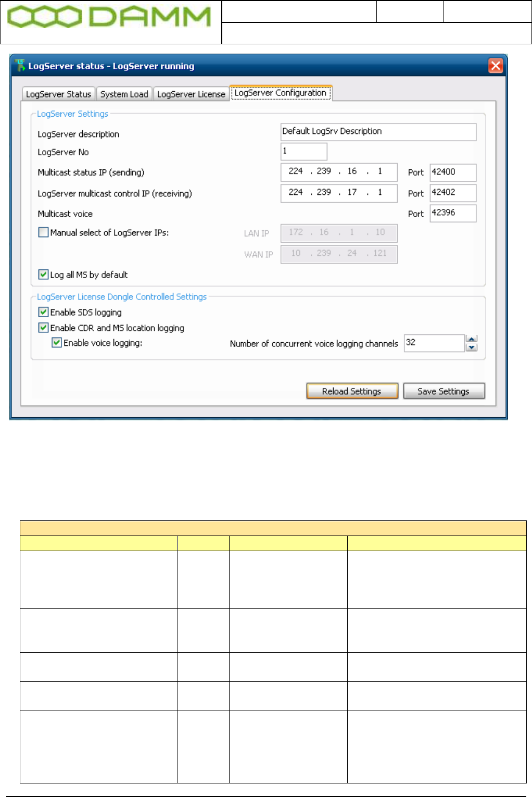Click the LogServer app icon in title bar
Viewport: 532px width, 797px height.
(20, 66)
